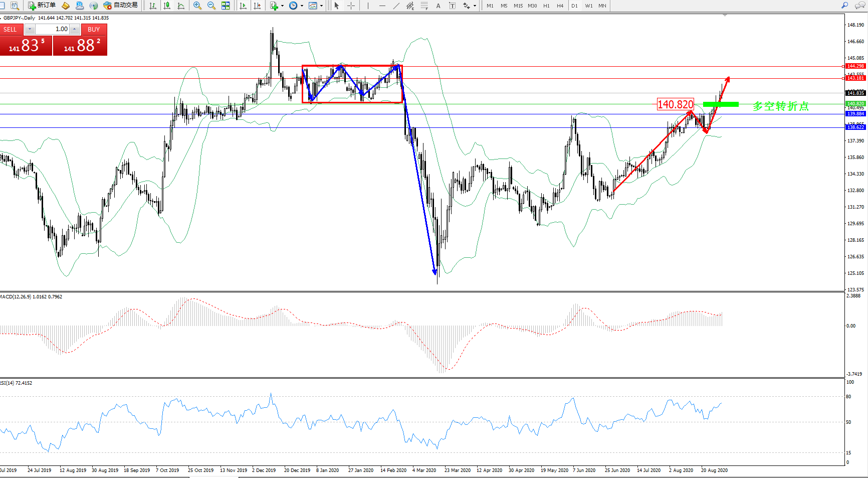The width and height of the screenshot is (868, 478).
Task: Click the zoom in magnifier icon
Action: click(x=197, y=6)
